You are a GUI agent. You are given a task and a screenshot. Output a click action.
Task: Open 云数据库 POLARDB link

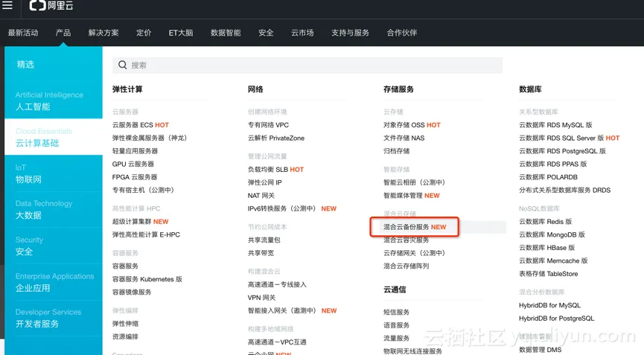click(548, 177)
